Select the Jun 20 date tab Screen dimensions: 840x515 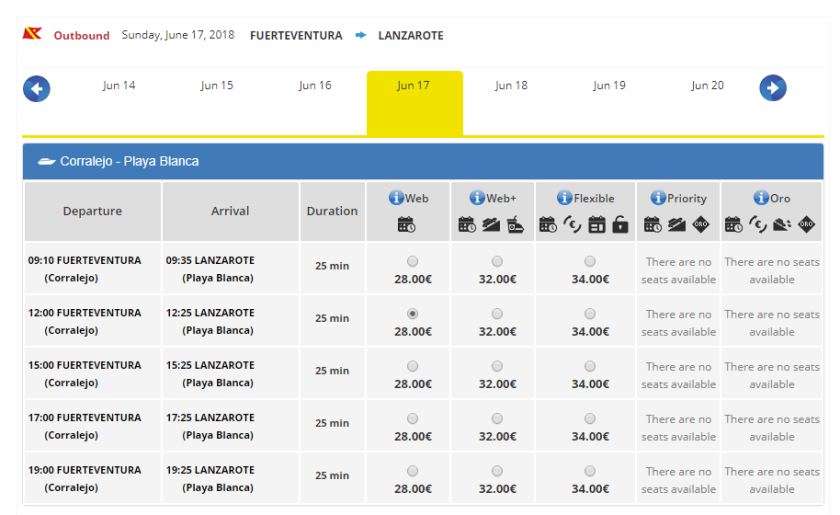(x=707, y=86)
